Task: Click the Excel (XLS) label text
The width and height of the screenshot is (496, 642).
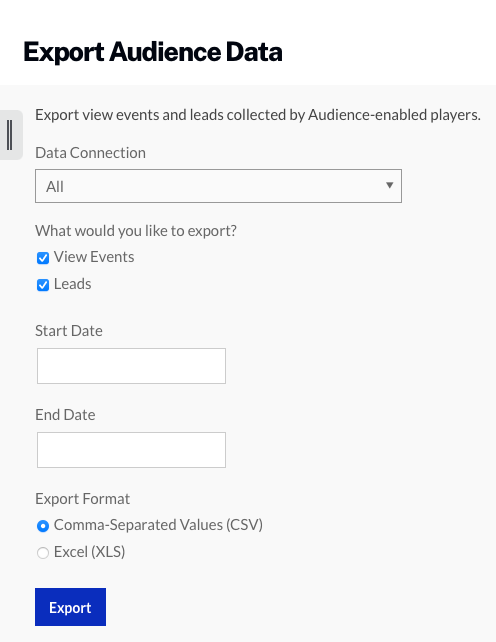Action: 89,552
